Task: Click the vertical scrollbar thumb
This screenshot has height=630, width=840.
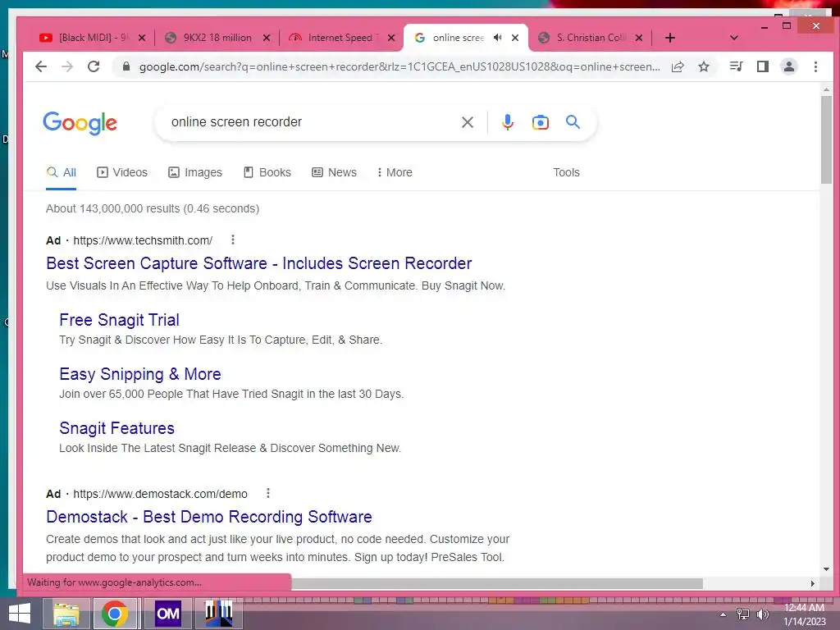Action: pos(826,139)
